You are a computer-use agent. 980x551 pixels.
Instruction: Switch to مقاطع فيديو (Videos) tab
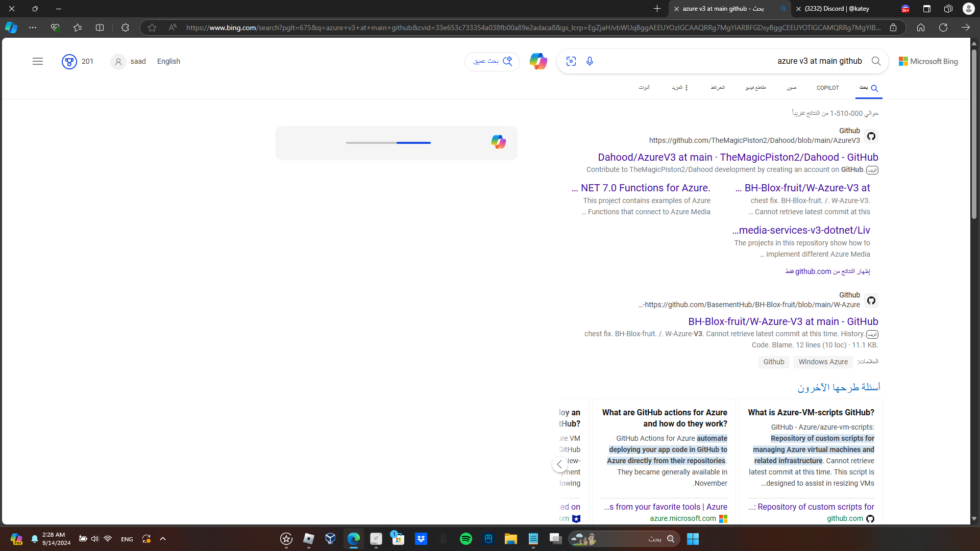click(755, 88)
